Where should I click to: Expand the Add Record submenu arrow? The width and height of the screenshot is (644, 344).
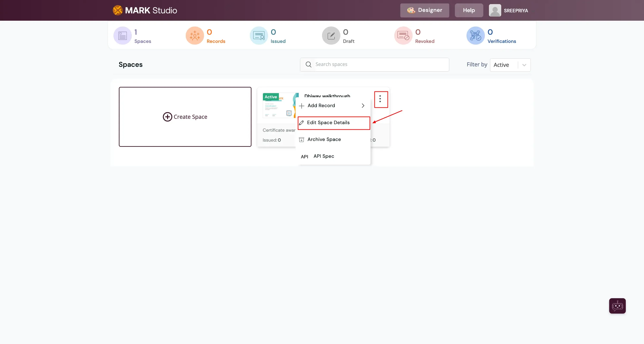pyautogui.click(x=363, y=106)
